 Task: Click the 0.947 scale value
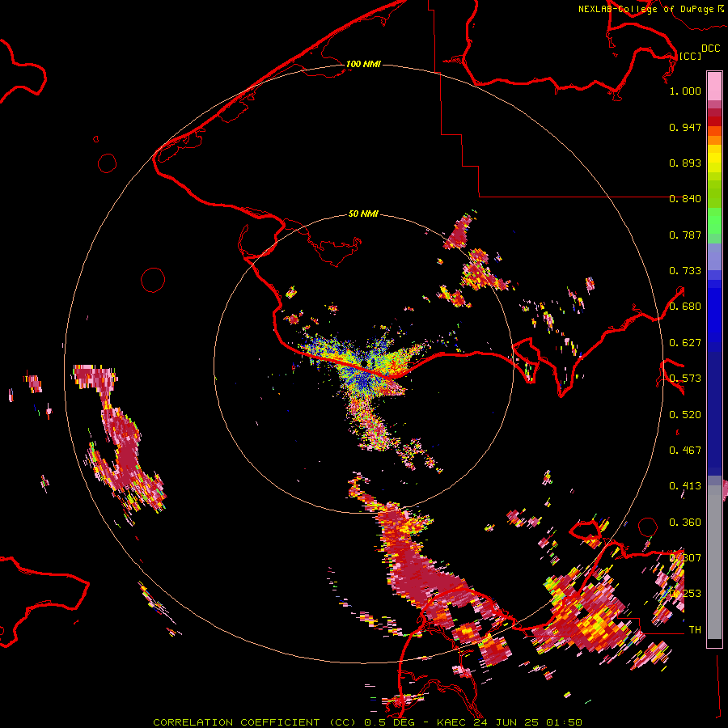pyautogui.click(x=685, y=127)
